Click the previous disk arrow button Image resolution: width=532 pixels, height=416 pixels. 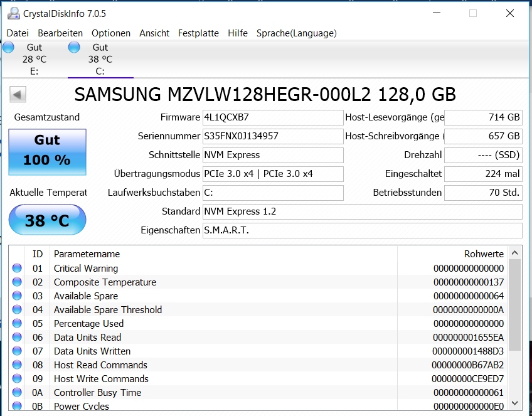point(18,94)
